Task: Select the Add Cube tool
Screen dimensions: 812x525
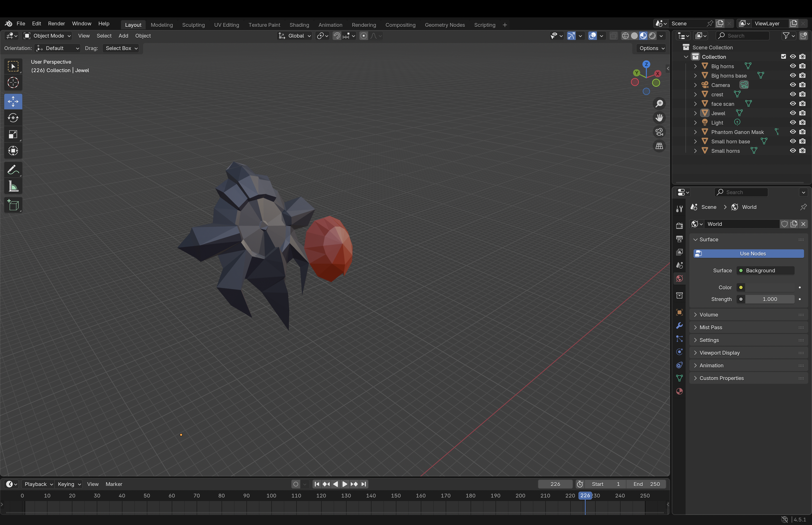Action: (13, 205)
